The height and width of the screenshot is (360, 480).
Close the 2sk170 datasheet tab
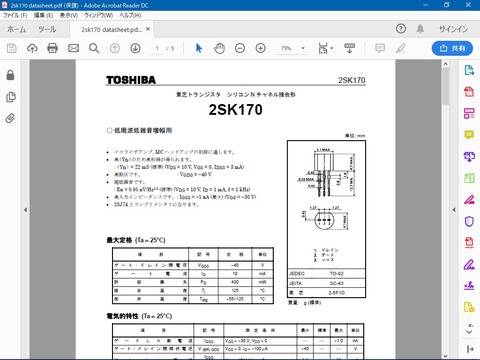click(148, 29)
